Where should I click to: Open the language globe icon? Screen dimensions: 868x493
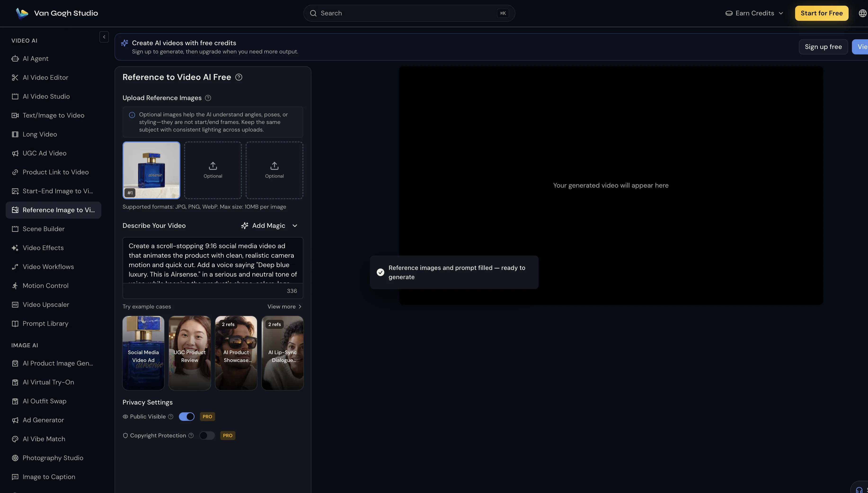pyautogui.click(x=862, y=13)
